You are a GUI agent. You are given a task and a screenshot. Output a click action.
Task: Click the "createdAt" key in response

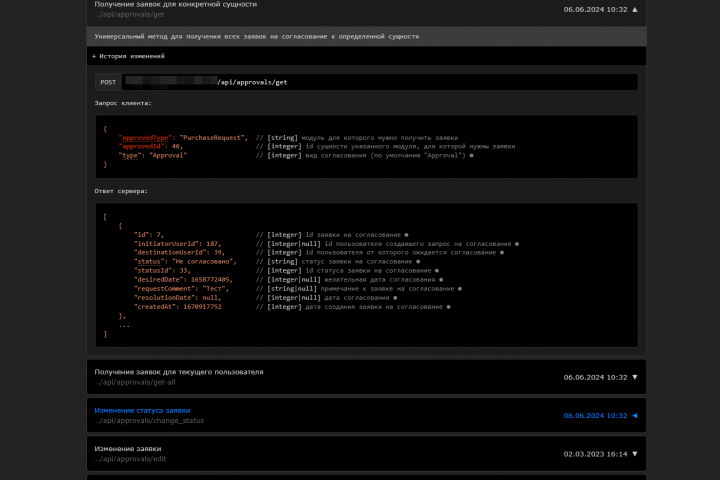point(155,307)
